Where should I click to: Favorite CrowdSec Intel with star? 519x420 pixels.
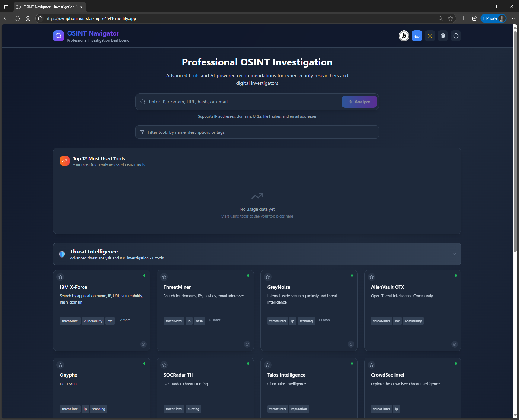click(371, 365)
